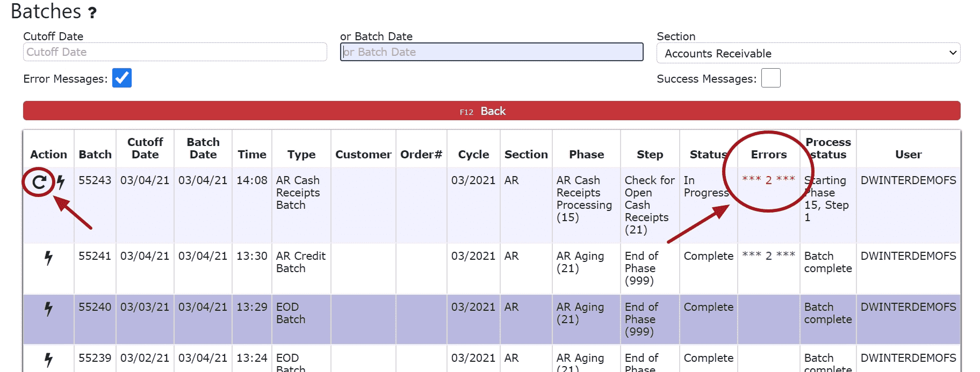980x372 pixels.
Task: Focus the or Batch Date input field
Action: [x=492, y=52]
